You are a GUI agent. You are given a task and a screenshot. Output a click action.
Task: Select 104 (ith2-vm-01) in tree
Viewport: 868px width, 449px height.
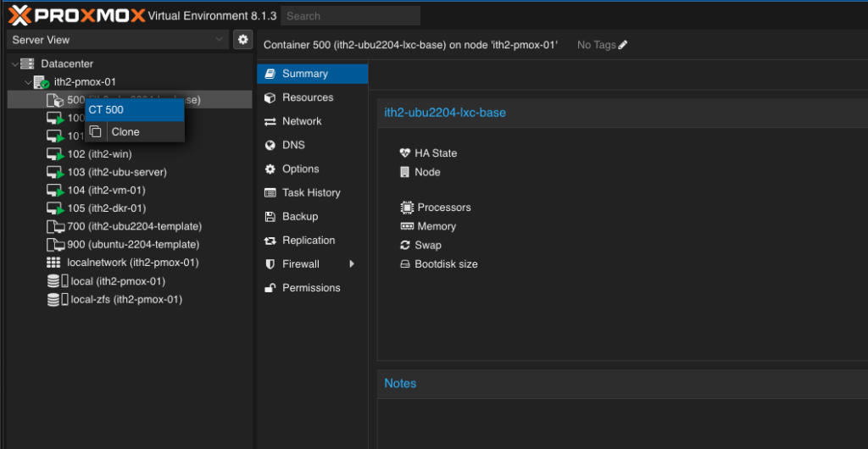pos(130,191)
